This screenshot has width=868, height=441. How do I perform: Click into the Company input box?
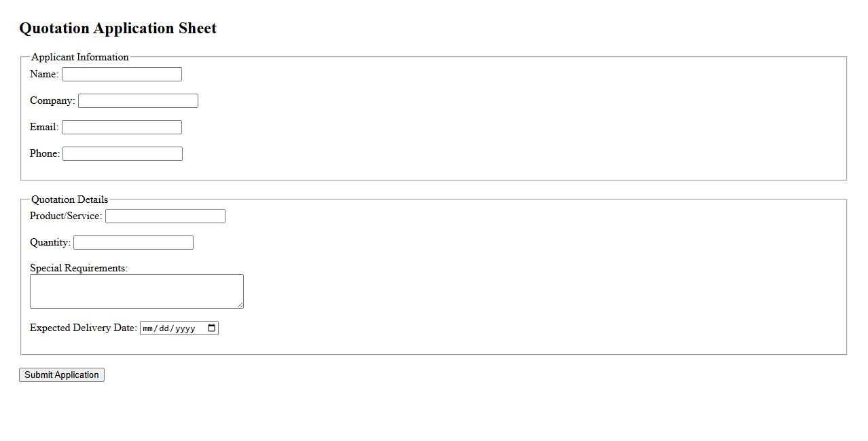pos(138,101)
